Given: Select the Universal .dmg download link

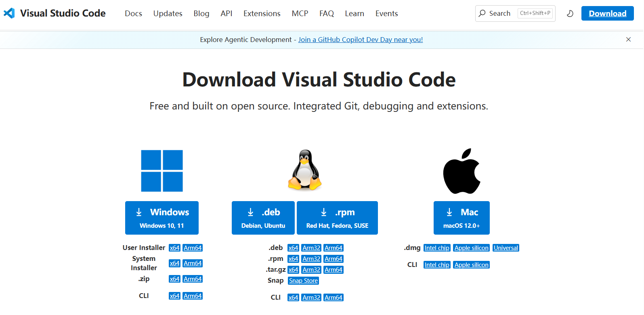Looking at the screenshot, I should coord(506,248).
